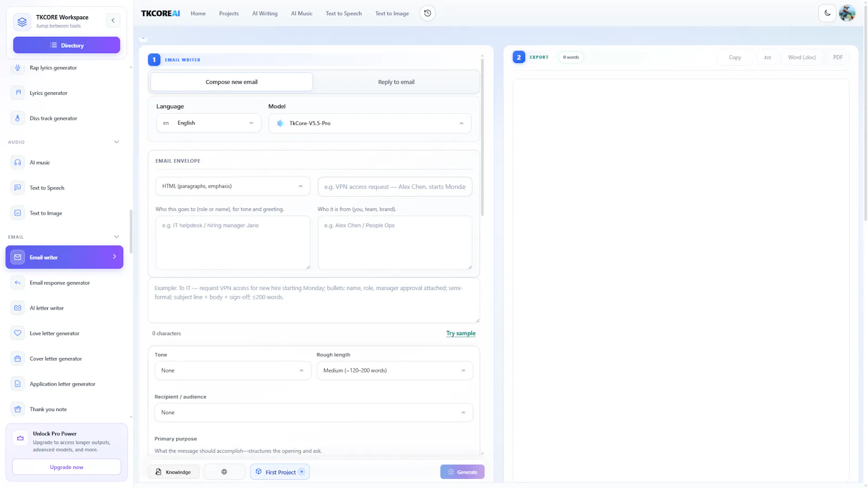Screen dimensions: 868x488
Task: Click the Lyrics generator icon
Action: [x=18, y=93]
